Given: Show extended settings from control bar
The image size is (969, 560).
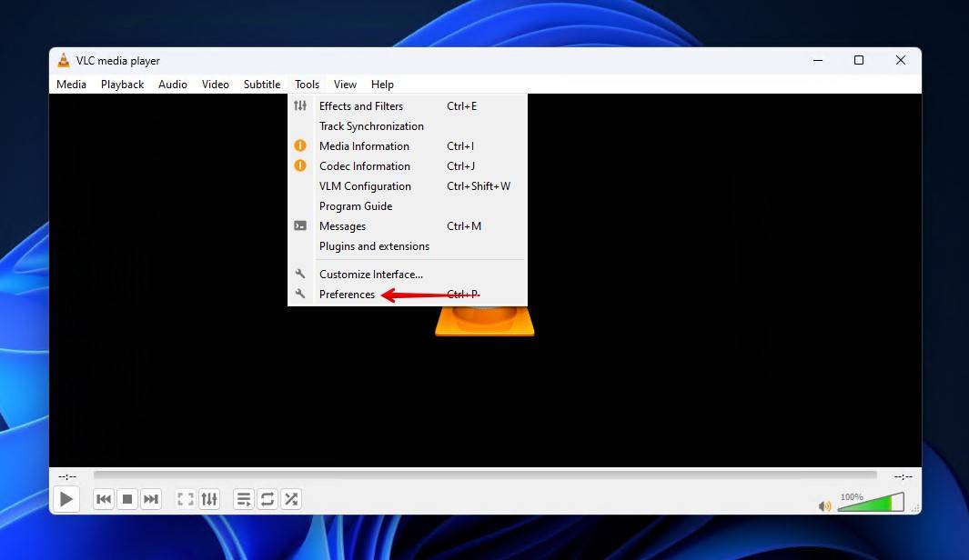Looking at the screenshot, I should tap(209, 499).
